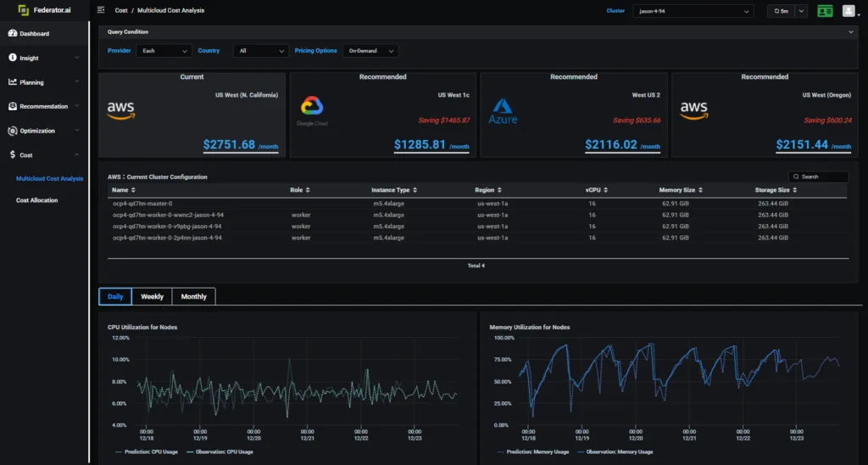868x465 pixels.
Task: Open the green ID card icon in header
Action: point(825,11)
